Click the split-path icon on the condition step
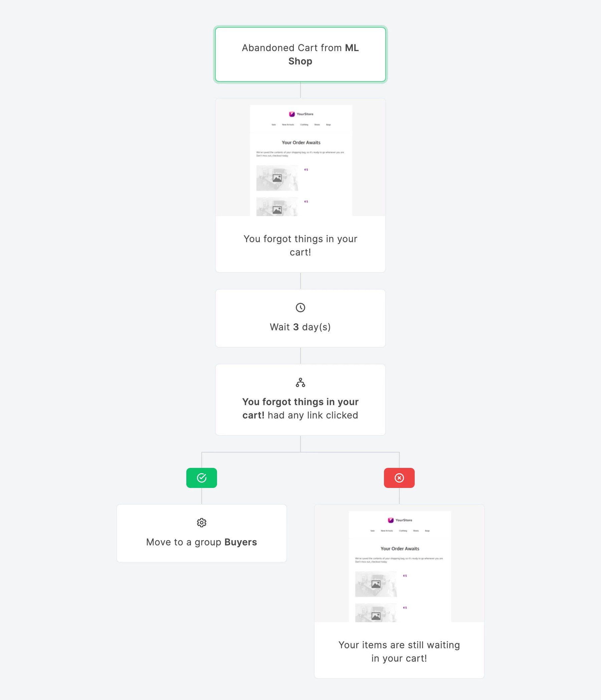 click(300, 383)
